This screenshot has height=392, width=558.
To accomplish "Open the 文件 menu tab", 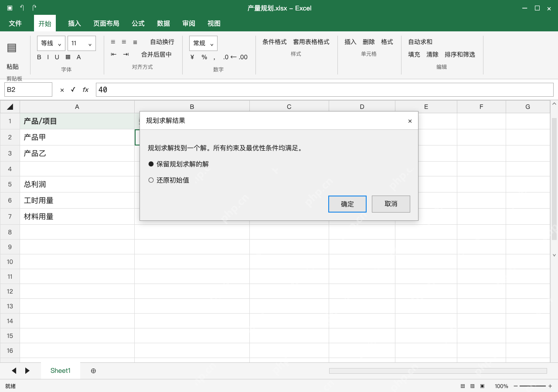I will [15, 24].
